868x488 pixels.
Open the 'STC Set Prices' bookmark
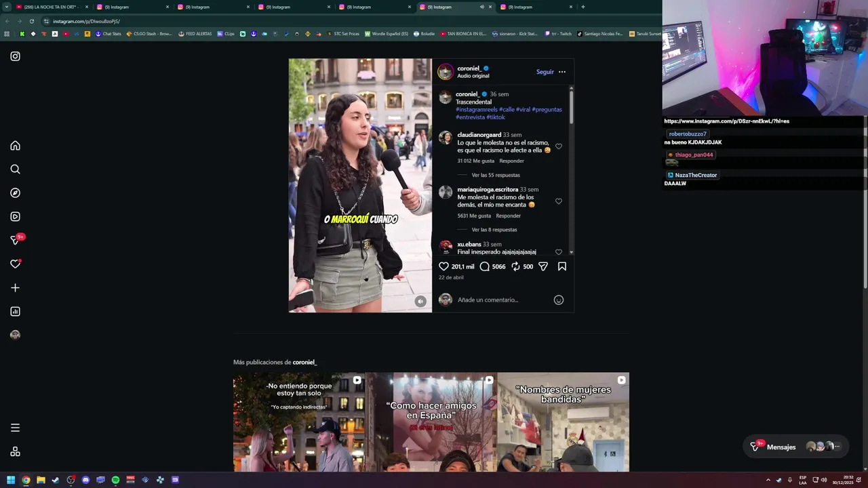pos(342,33)
